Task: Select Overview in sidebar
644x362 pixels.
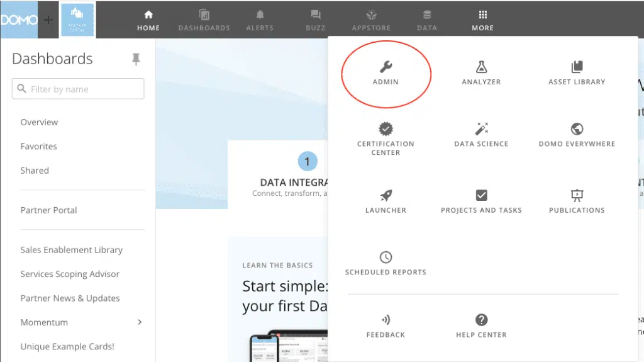Action: pyautogui.click(x=39, y=122)
